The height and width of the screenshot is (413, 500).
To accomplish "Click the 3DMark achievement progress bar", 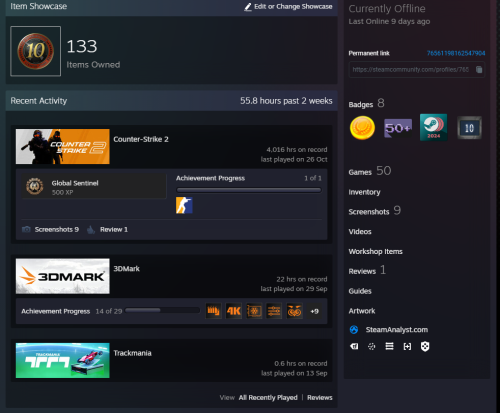I will [162, 310].
